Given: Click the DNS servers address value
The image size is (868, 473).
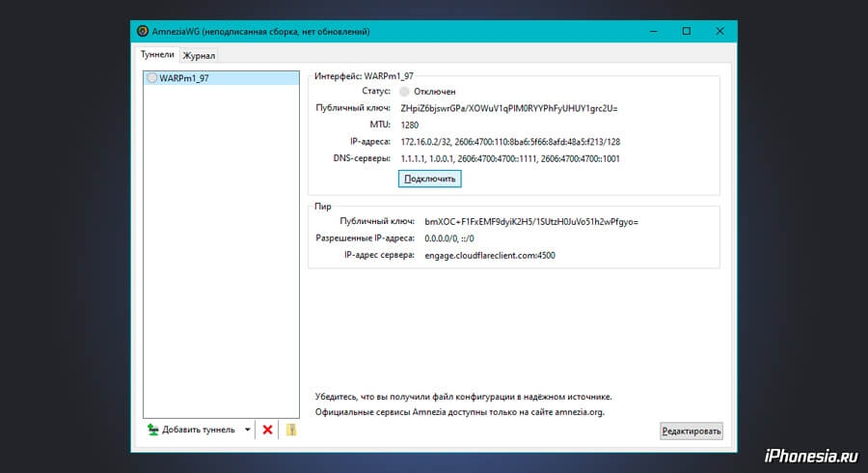Looking at the screenshot, I should pos(510,158).
